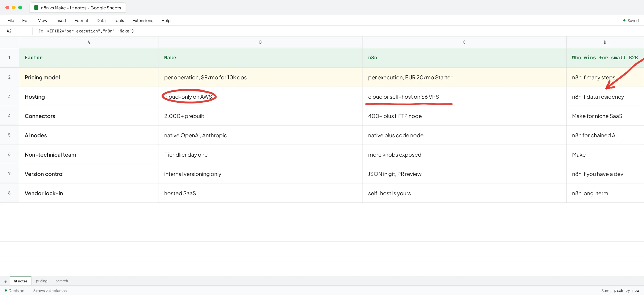Viewport: 644px width, 295px height.
Task: Click the 'Factor' header cell
Action: pyautogui.click(x=89, y=58)
